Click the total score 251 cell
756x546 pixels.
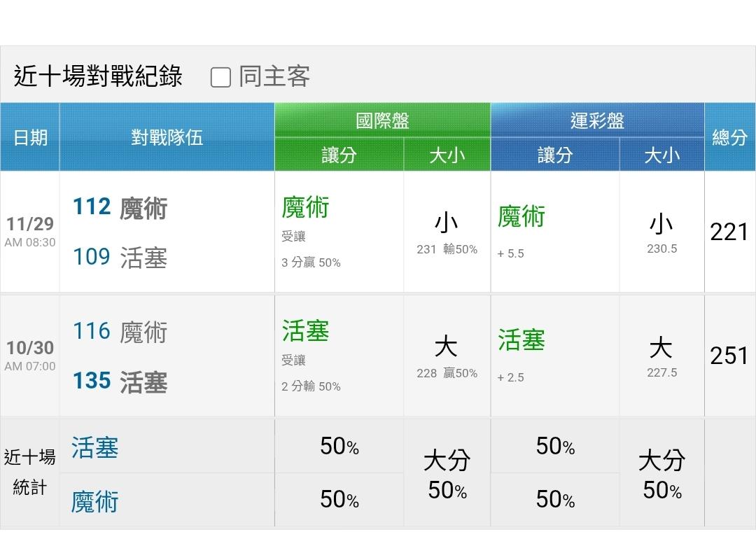[729, 356]
